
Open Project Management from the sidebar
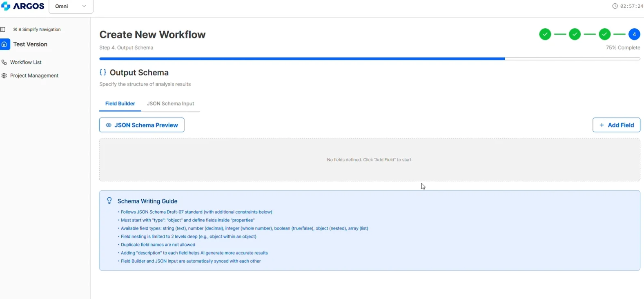click(34, 76)
